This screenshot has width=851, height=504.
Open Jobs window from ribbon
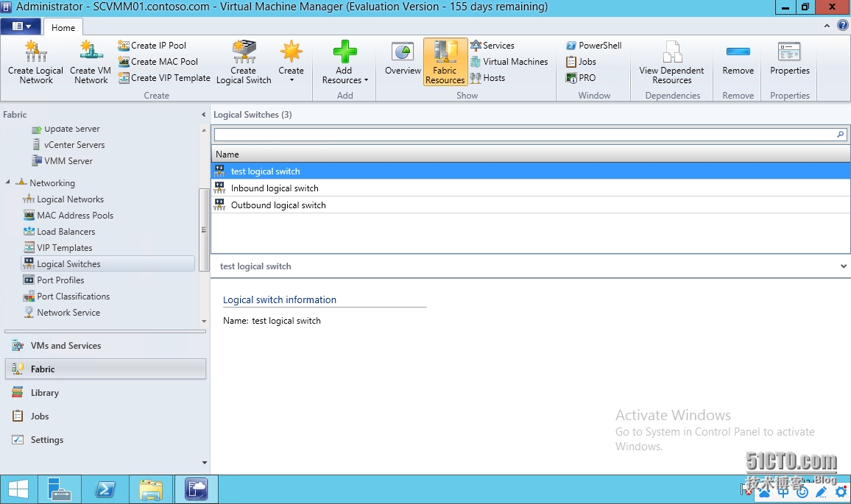581,62
